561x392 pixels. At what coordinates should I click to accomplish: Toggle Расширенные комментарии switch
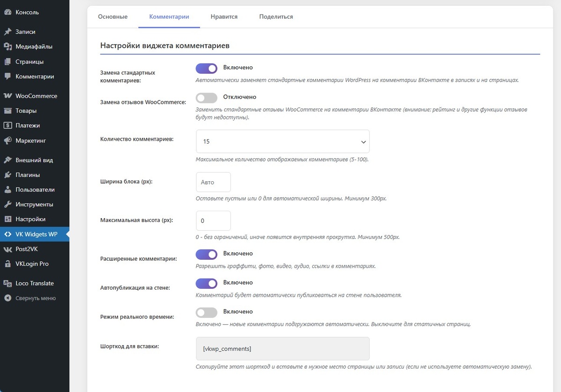click(207, 254)
